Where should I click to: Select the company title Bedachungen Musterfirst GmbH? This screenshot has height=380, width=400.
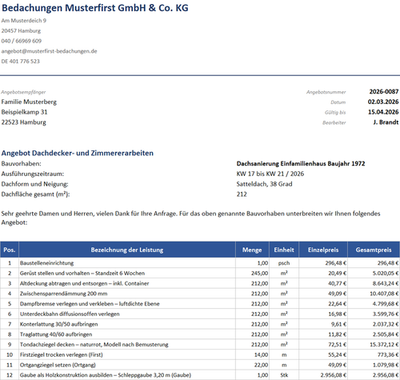[73, 8]
